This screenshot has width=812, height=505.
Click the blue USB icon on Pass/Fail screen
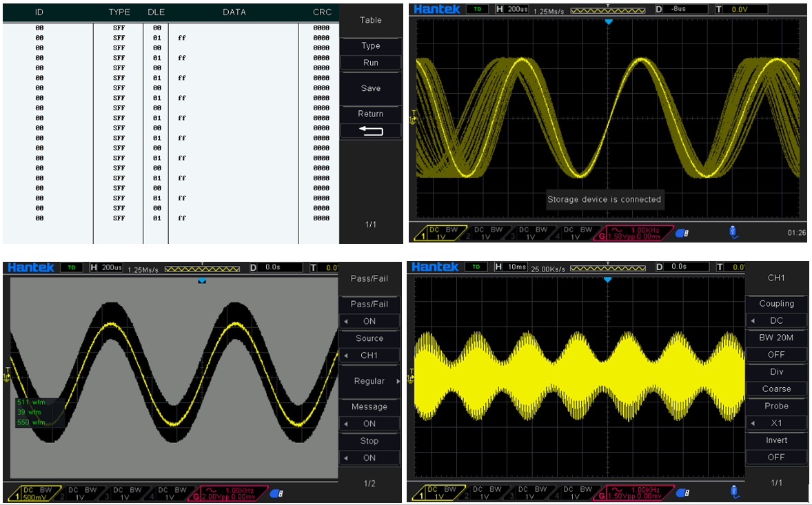tap(276, 493)
